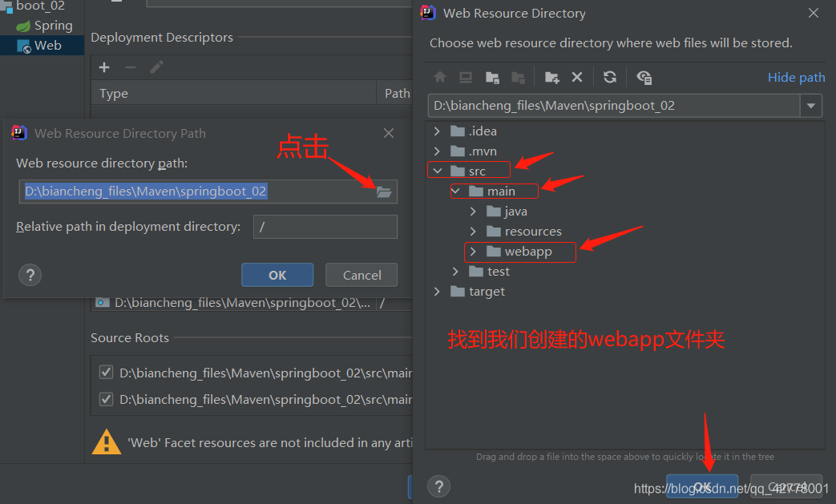The image size is (836, 504).
Task: Expand the target folder
Action: [x=437, y=292]
